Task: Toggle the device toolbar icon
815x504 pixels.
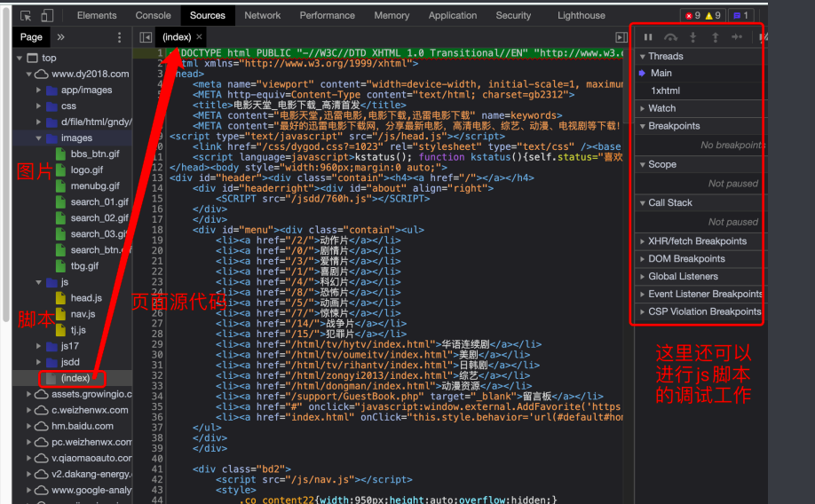Action: click(x=47, y=16)
